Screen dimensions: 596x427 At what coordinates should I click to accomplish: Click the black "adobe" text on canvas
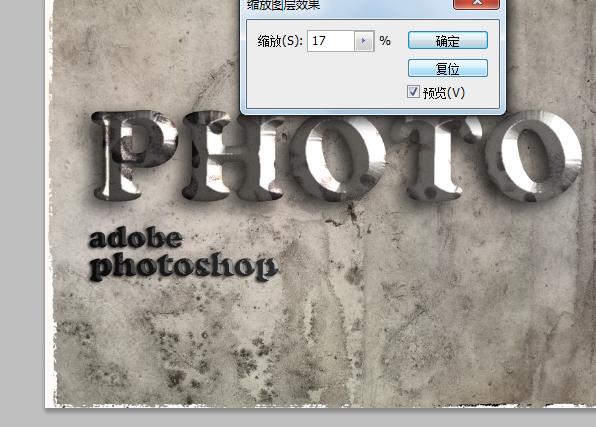tap(135, 238)
